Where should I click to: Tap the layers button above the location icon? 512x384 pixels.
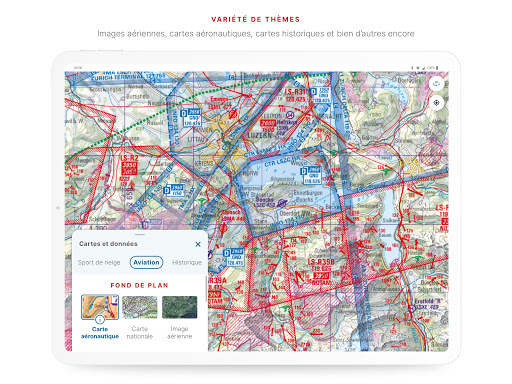436,83
